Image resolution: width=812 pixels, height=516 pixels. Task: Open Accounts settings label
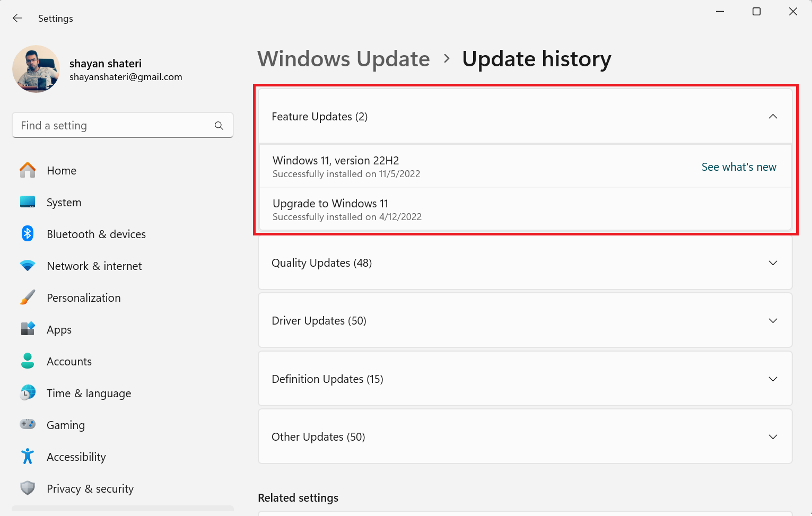(x=69, y=362)
